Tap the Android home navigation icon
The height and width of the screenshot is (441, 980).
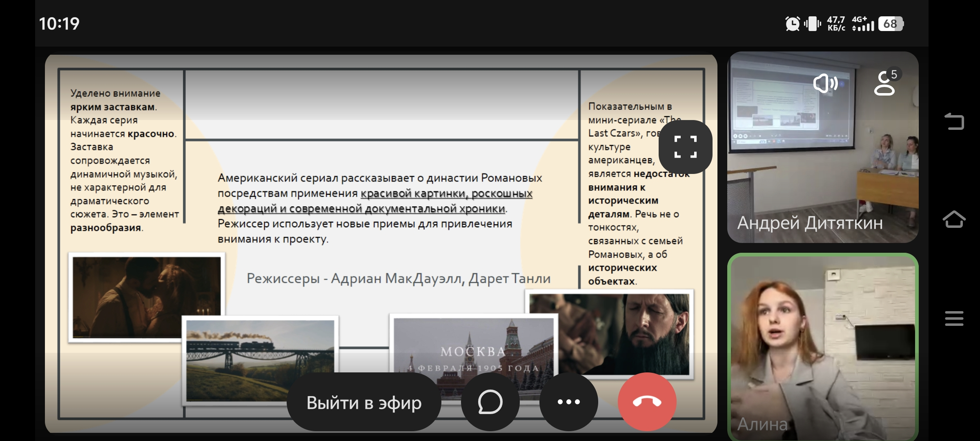point(954,219)
